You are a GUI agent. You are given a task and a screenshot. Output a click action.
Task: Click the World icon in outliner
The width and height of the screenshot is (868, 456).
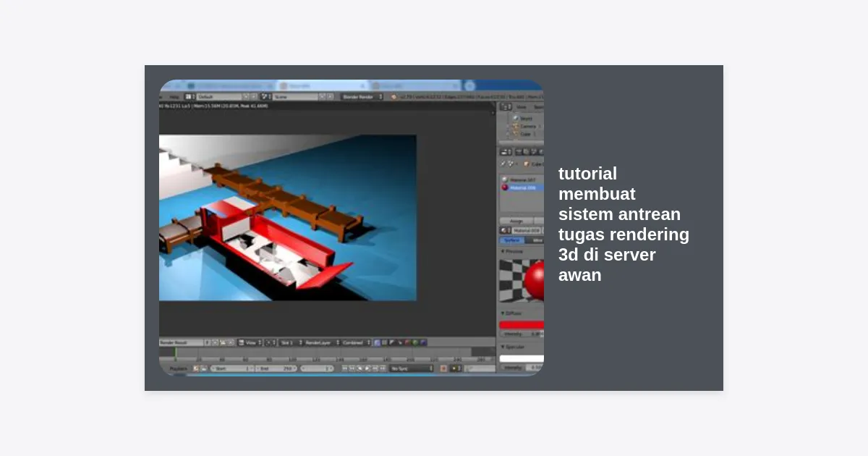[516, 118]
